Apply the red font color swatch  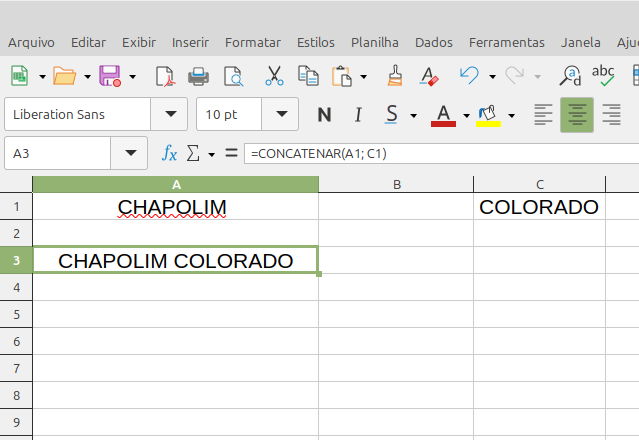click(x=443, y=115)
